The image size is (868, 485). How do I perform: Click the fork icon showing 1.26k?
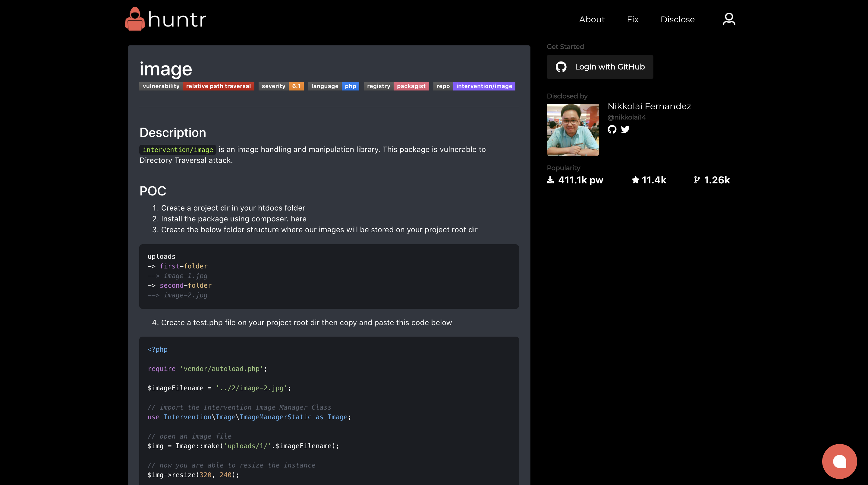pos(697,180)
